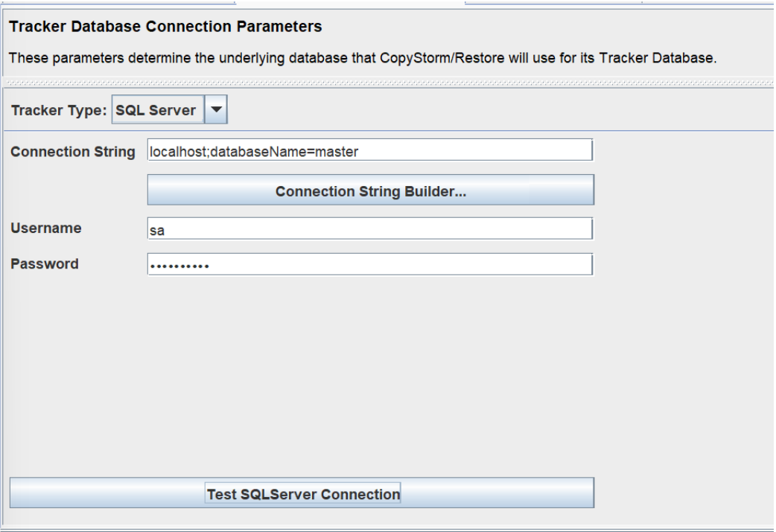
Task: Click the Password label
Action: (45, 263)
